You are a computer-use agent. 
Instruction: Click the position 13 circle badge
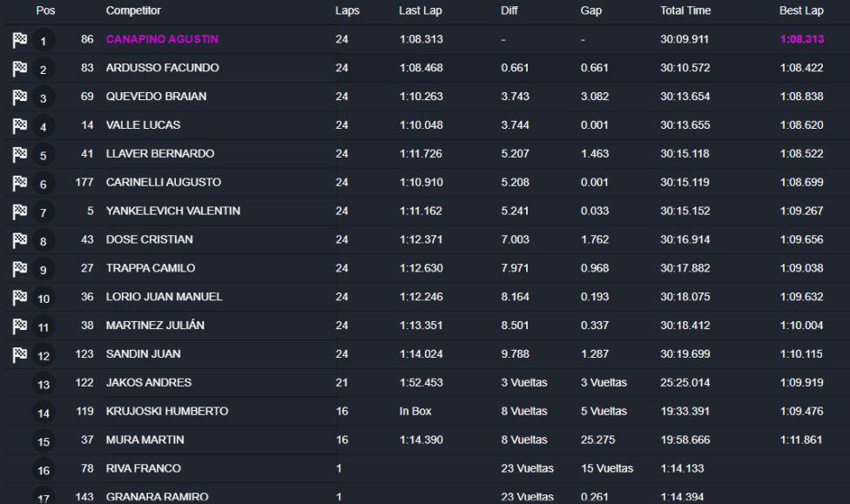(44, 384)
